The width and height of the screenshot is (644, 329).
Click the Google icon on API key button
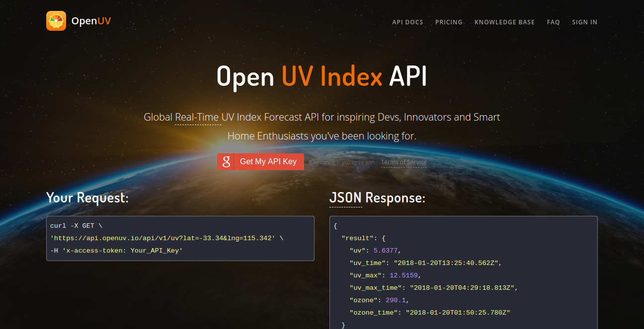click(226, 162)
